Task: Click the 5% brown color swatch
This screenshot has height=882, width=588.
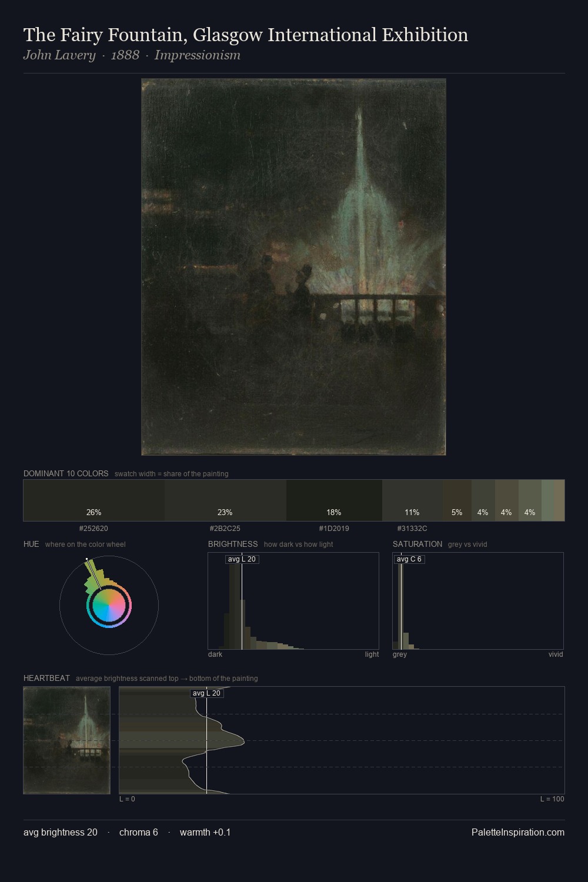Action: point(457,500)
